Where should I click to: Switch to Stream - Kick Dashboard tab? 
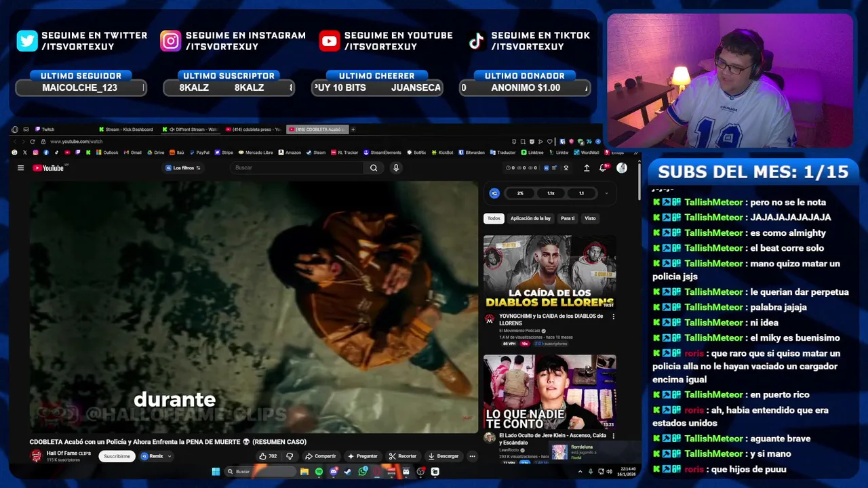click(x=127, y=129)
